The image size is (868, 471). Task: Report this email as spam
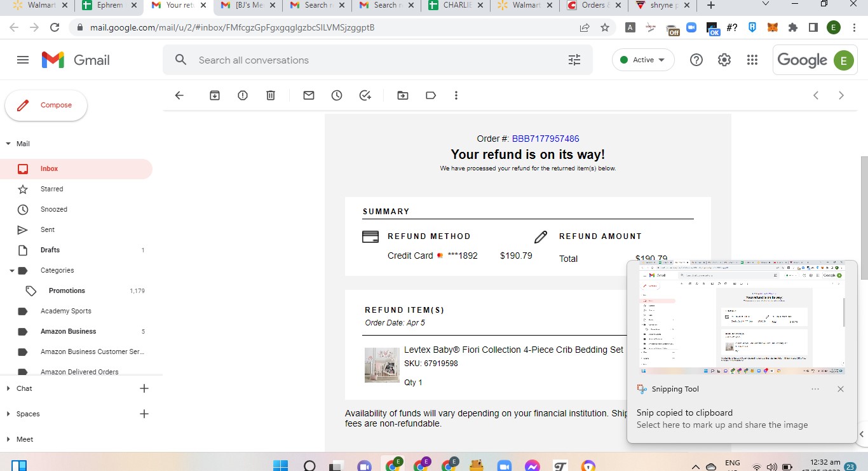[x=243, y=95]
